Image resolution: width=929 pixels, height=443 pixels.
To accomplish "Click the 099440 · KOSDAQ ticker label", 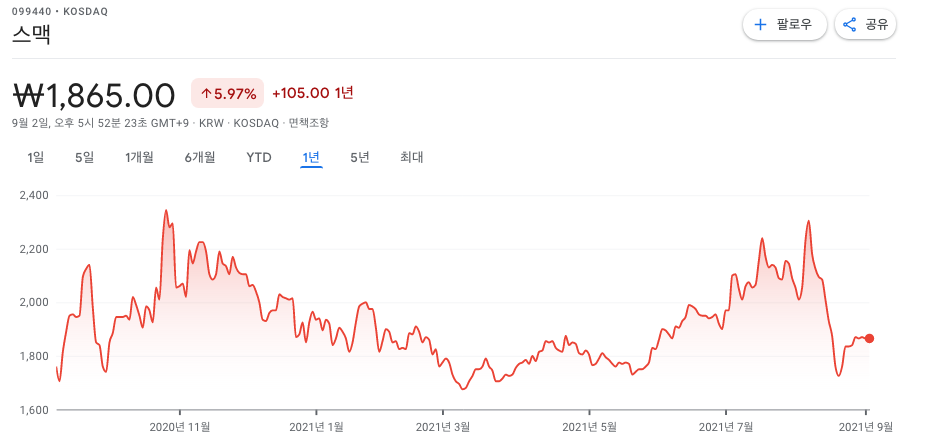I will click(x=60, y=11).
